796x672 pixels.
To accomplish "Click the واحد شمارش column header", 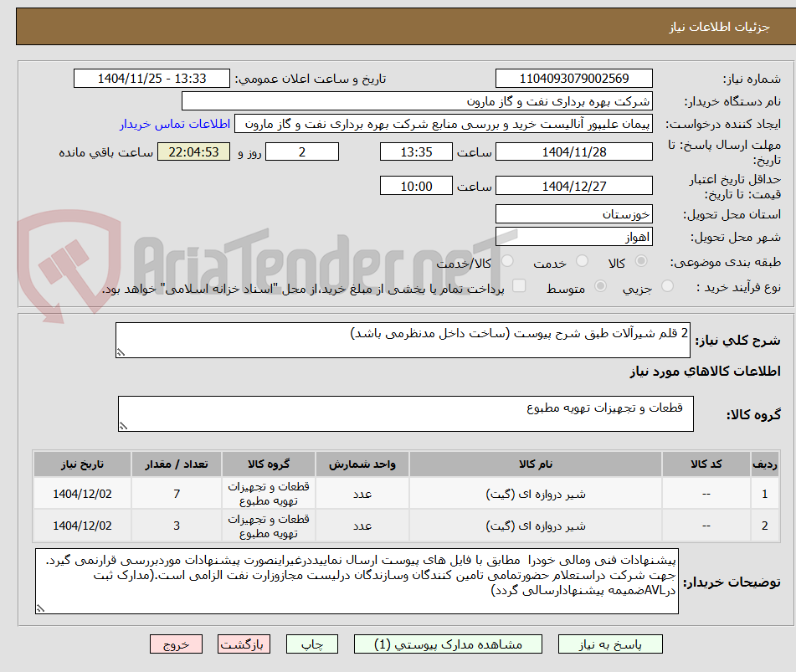I will coord(362,464).
